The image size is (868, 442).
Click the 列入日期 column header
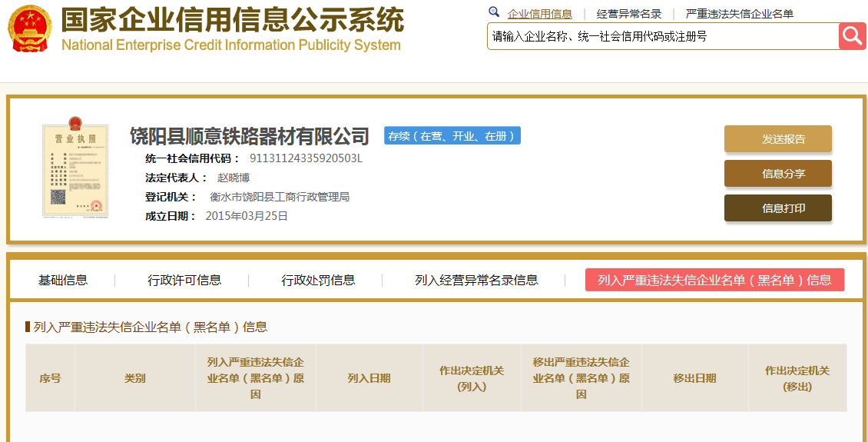[369, 378]
